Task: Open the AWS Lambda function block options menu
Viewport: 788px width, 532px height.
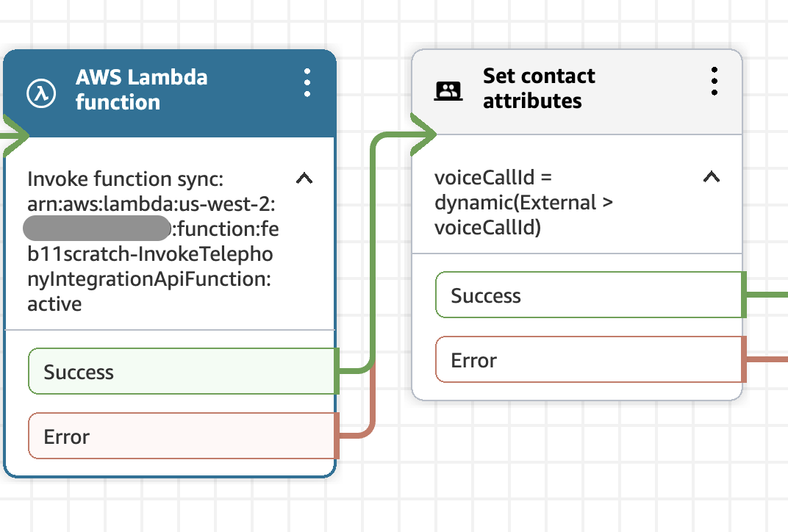Action: pyautogui.click(x=307, y=83)
